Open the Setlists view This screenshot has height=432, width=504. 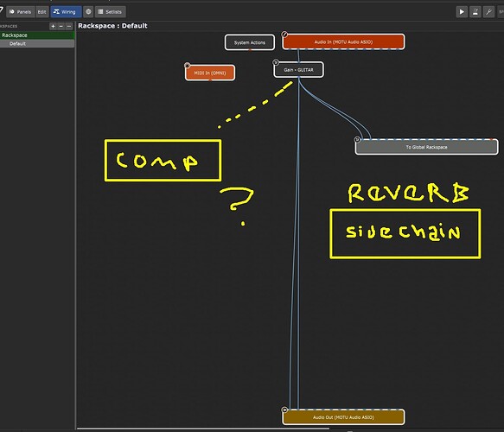[x=111, y=12]
